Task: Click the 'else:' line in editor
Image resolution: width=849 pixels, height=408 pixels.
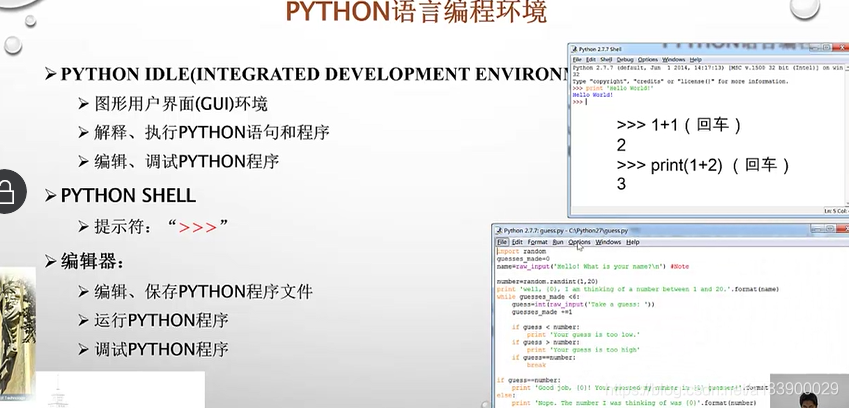Action: click(x=505, y=396)
